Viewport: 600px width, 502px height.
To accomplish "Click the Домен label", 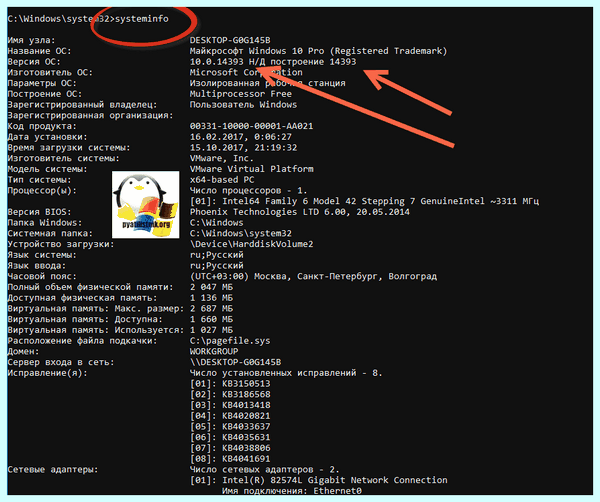I will click(23, 351).
